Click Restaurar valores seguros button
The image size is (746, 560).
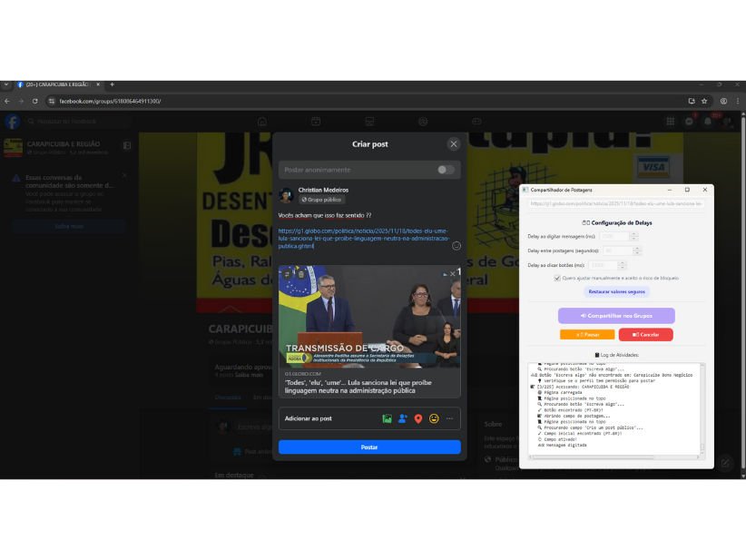pyautogui.click(x=617, y=292)
